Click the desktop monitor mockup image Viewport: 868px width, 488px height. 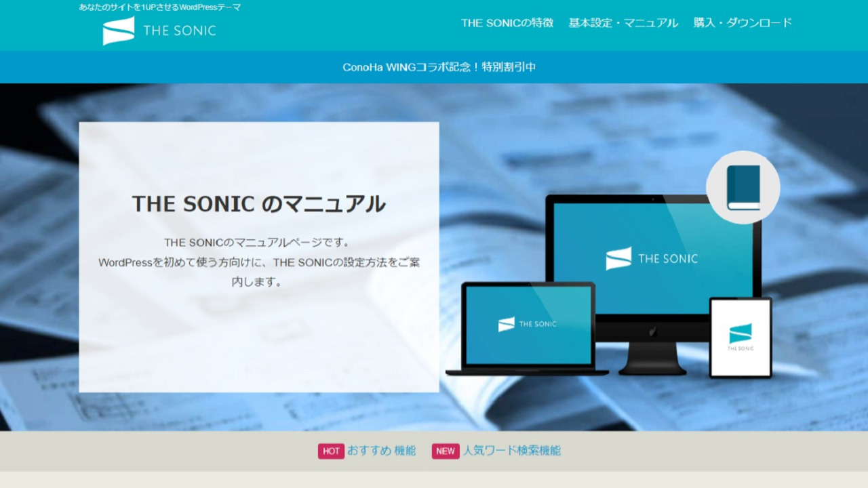pyautogui.click(x=653, y=285)
